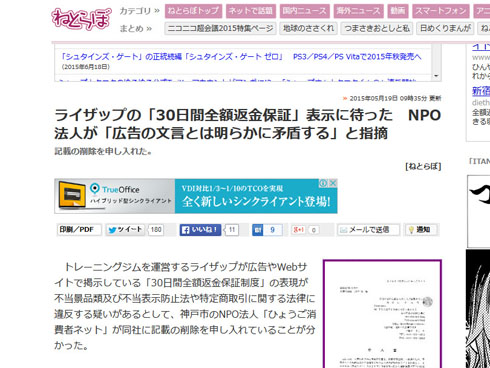Open the AdChoices info icon
This screenshot has height=368, width=490.
coord(323,183)
